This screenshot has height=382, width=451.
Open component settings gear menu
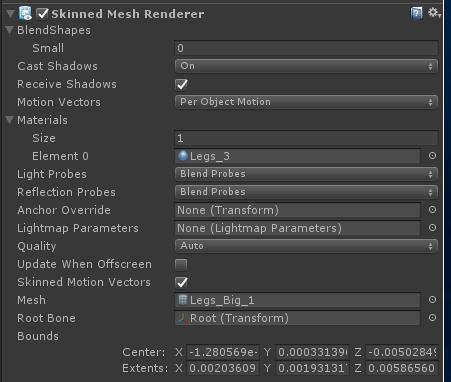click(434, 13)
